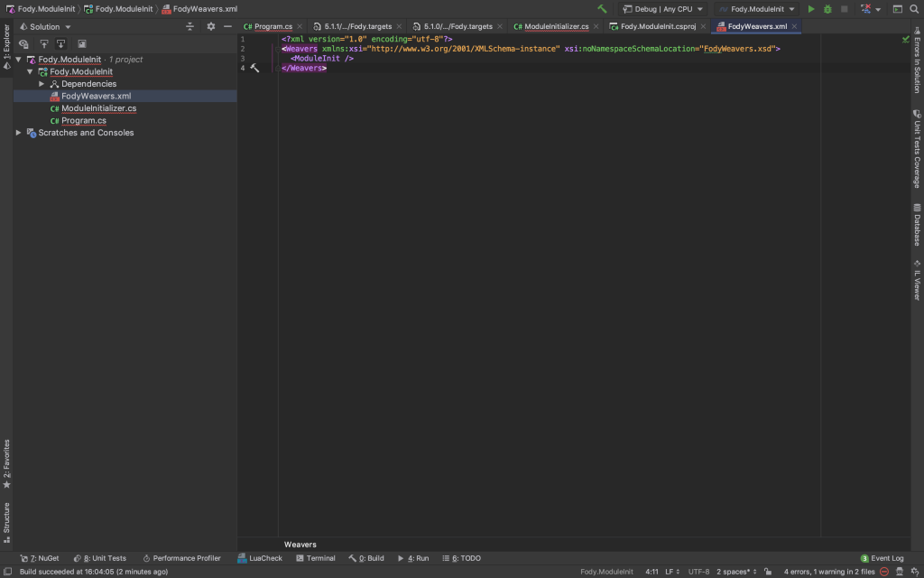The image size is (924, 578).
Task: Close the Program.cs tab
Action: (300, 26)
